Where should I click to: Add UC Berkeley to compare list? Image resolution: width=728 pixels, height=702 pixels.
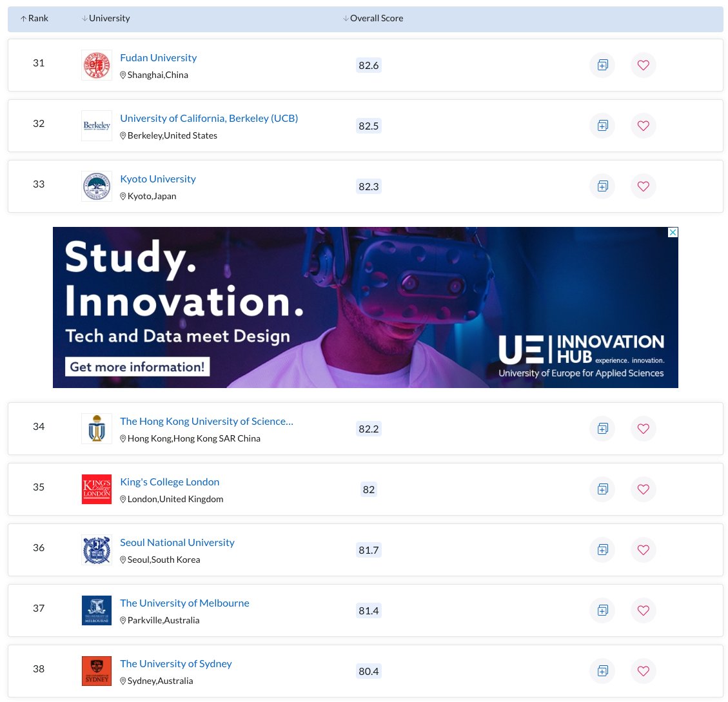(602, 125)
